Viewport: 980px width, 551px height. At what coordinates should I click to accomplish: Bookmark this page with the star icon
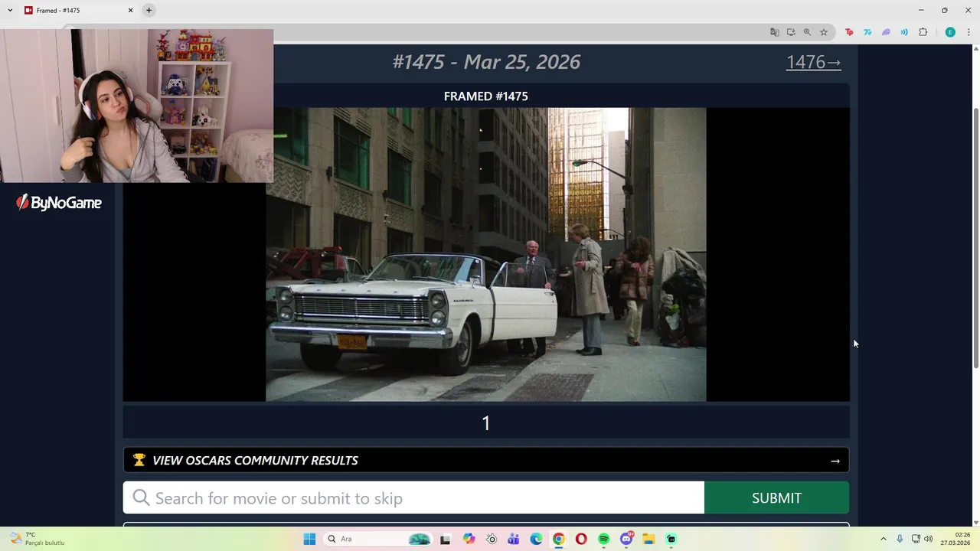(x=824, y=32)
